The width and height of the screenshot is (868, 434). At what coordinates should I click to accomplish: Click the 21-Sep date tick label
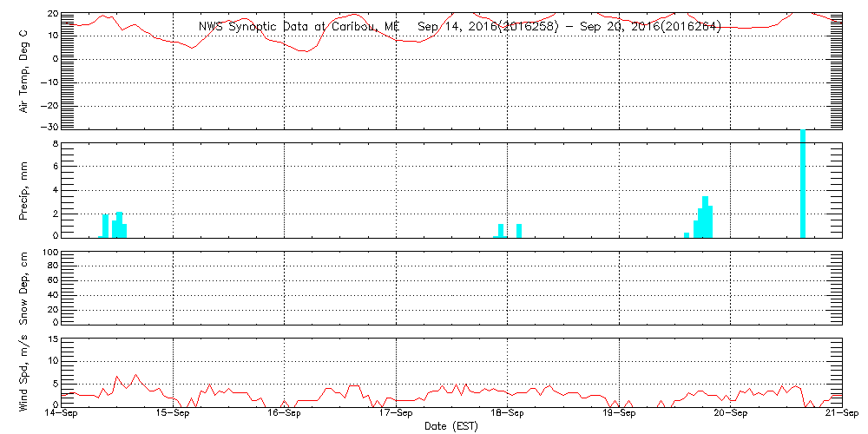(x=841, y=414)
